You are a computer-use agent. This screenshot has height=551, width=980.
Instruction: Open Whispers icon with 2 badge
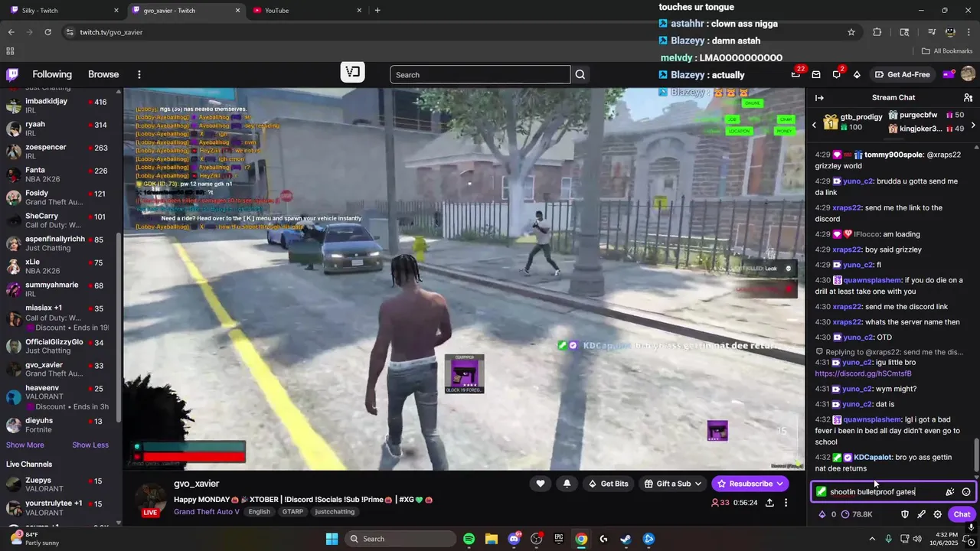pyautogui.click(x=836, y=74)
